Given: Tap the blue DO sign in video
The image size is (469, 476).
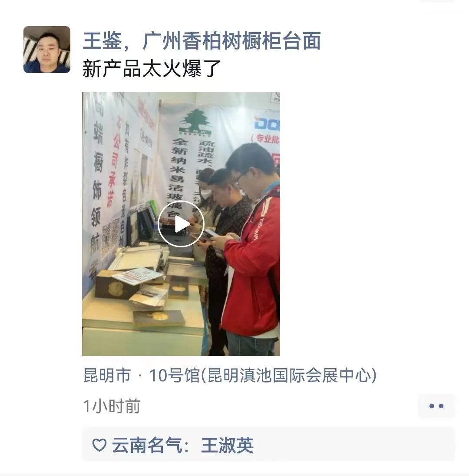Looking at the screenshot, I should (x=267, y=123).
